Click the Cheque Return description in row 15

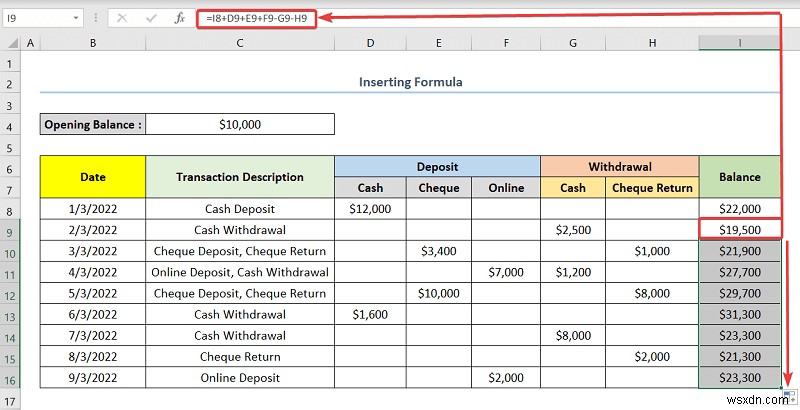tap(240, 357)
